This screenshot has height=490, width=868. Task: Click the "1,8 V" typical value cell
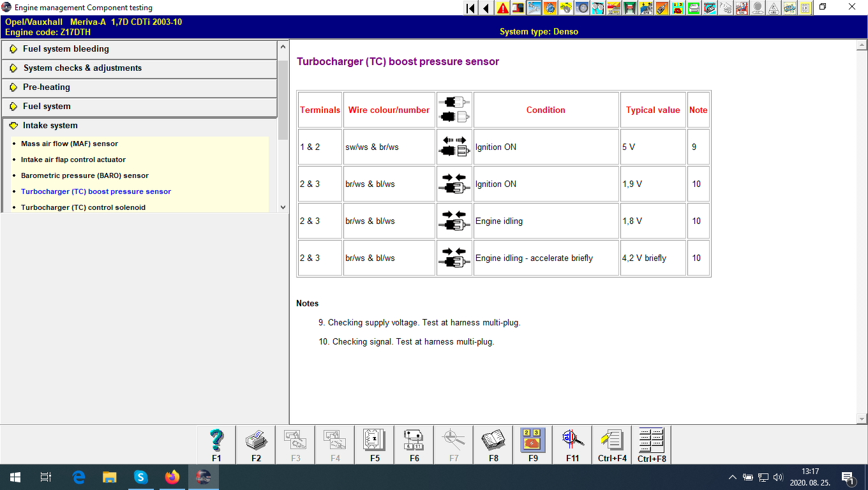tap(653, 221)
